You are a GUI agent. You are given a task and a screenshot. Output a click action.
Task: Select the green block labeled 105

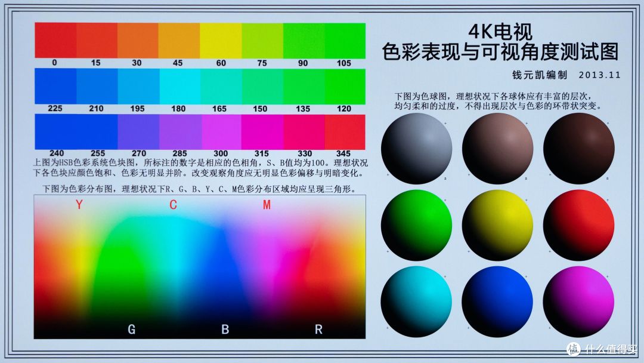pos(345,40)
